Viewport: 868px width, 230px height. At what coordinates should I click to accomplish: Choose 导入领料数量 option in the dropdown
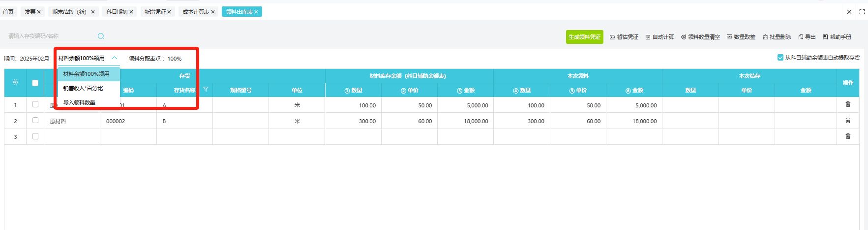(x=79, y=102)
